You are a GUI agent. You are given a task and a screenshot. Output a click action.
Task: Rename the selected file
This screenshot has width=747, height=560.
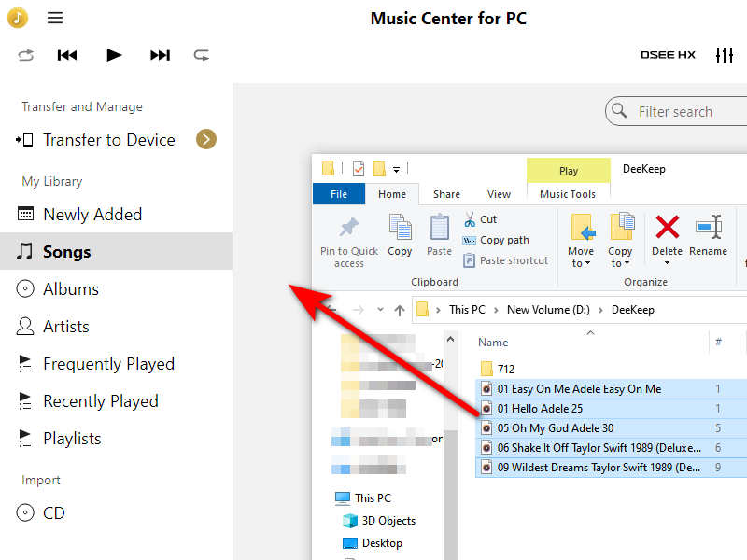click(708, 235)
